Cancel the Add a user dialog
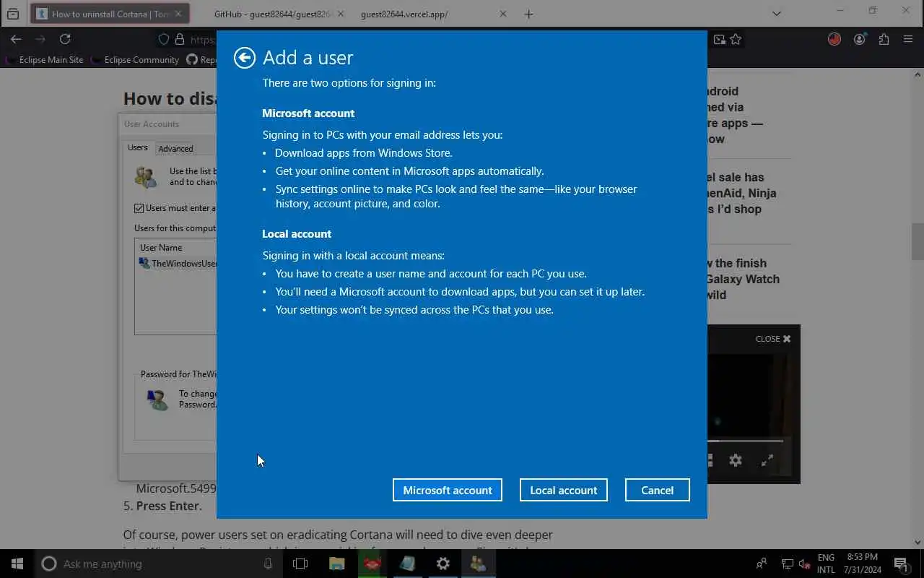Screen dimensions: 924x578 [x=658, y=490]
